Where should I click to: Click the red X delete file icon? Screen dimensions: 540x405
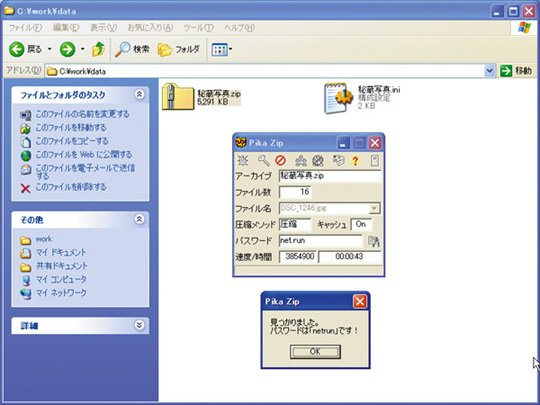[x=25, y=188]
